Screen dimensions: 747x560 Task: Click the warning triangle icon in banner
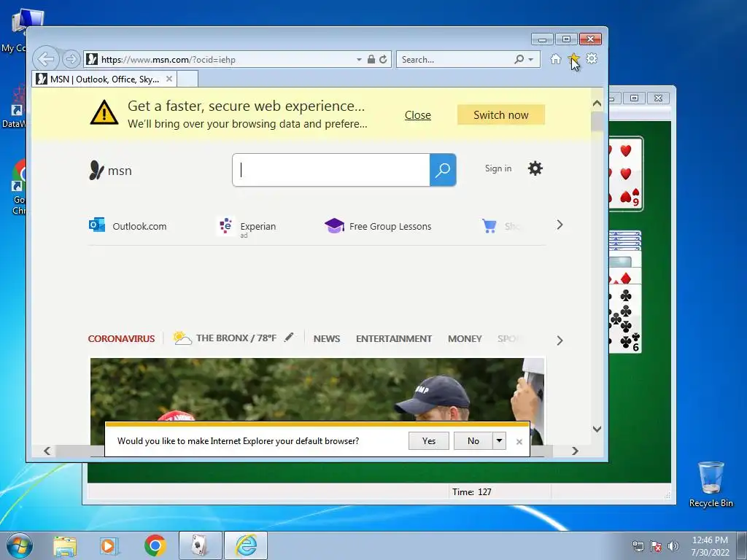pyautogui.click(x=104, y=112)
